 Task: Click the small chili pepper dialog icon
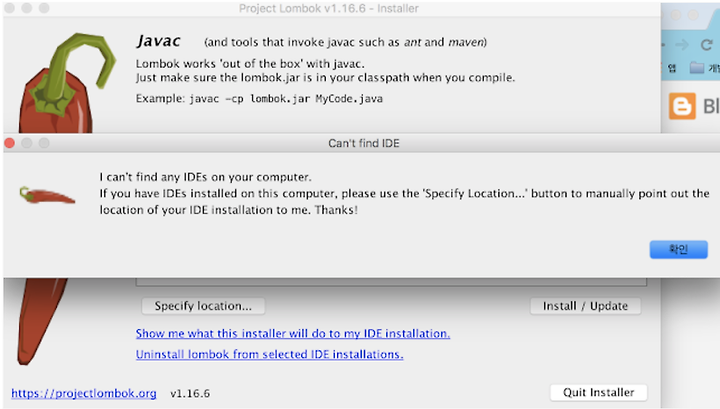47,196
